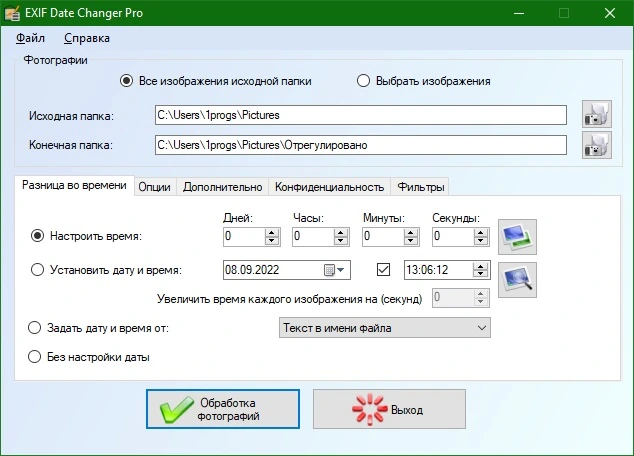Switch to the Фильтры tab
Screen dimensions: 634x456
(421, 187)
